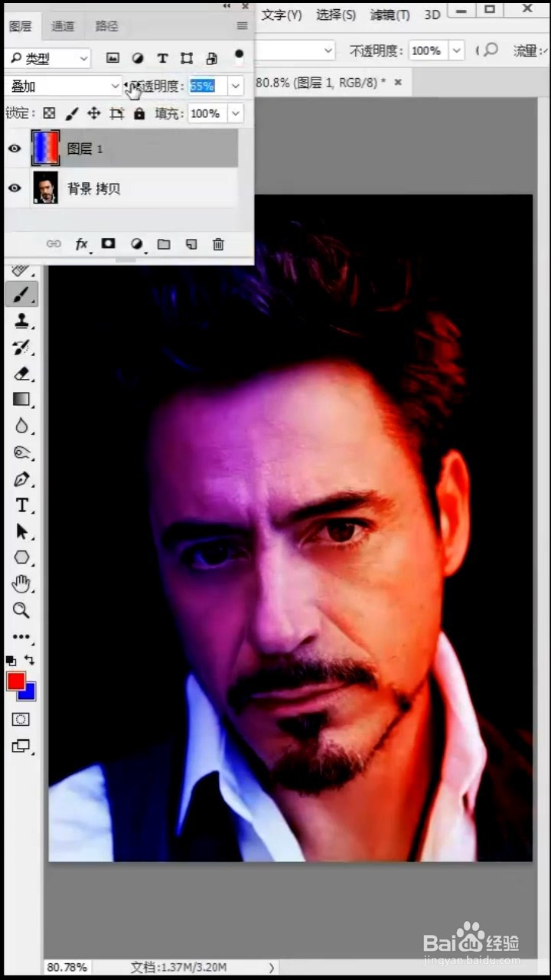Select the Brush tool

coord(21,295)
